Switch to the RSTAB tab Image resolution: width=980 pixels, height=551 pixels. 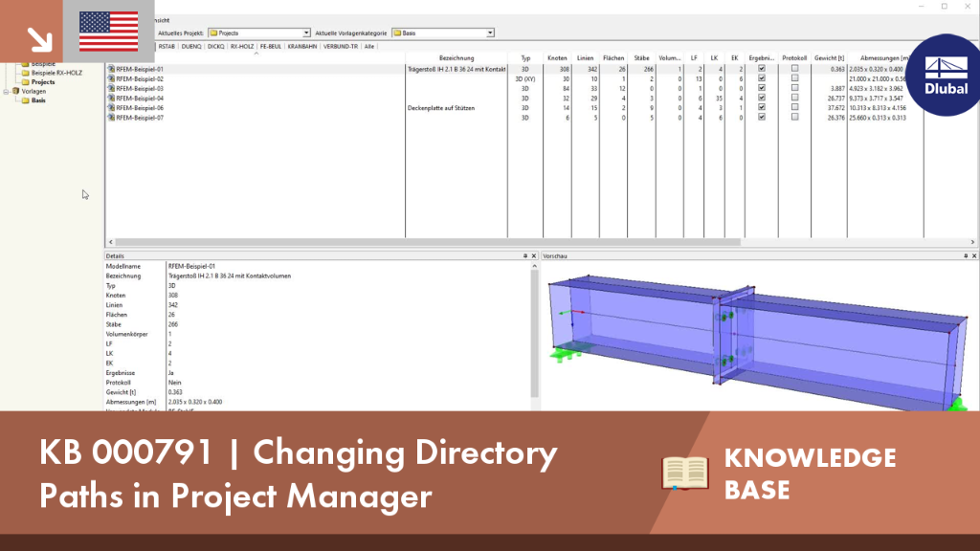pyautogui.click(x=167, y=46)
